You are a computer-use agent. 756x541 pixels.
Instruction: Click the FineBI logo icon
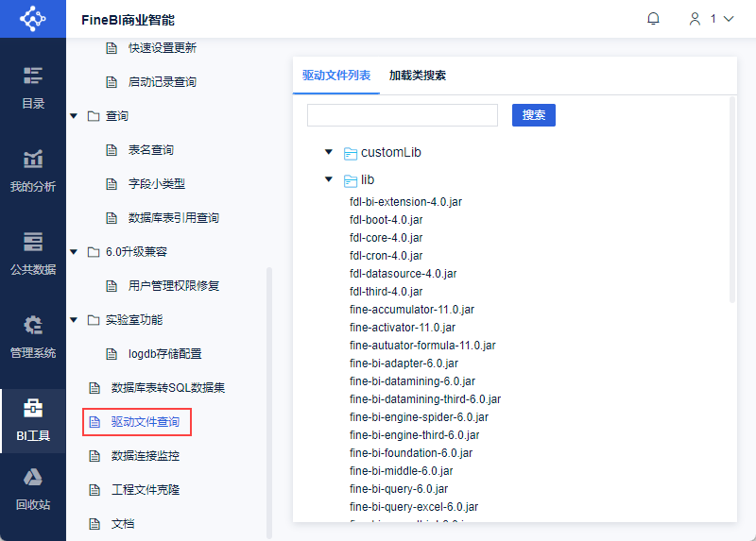click(x=33, y=19)
